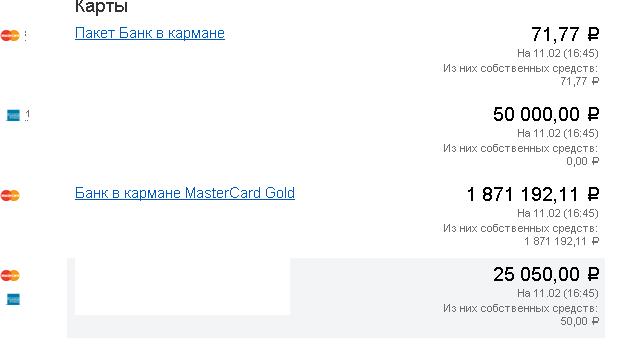Click American Express icon in highlighted row
This screenshot has height=363, width=642.
13,299
